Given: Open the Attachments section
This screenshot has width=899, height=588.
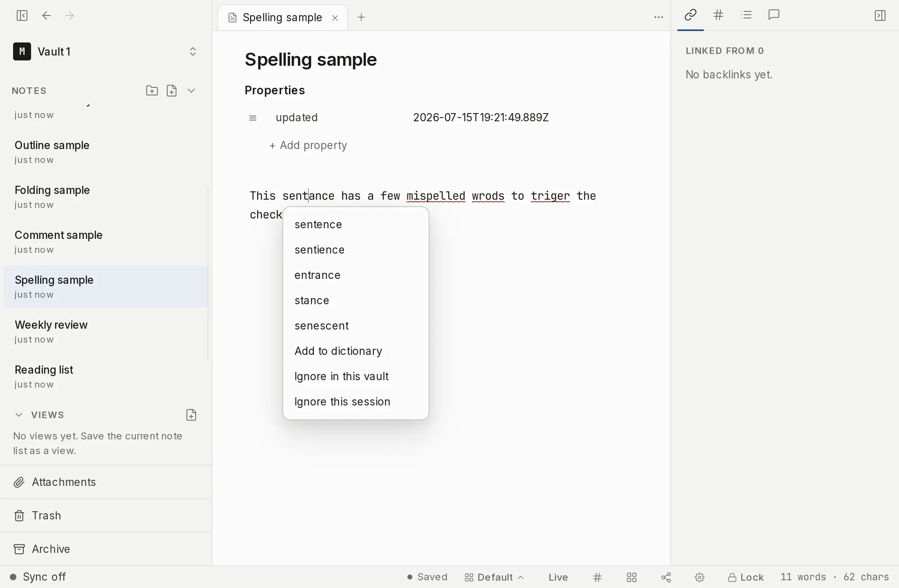Looking at the screenshot, I should 106,482.
